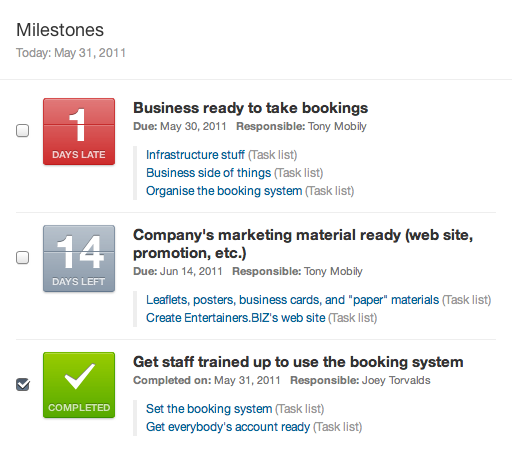This screenshot has height=463, width=512.
Task: Click the Business ready to take bookings title
Action: pos(251,108)
